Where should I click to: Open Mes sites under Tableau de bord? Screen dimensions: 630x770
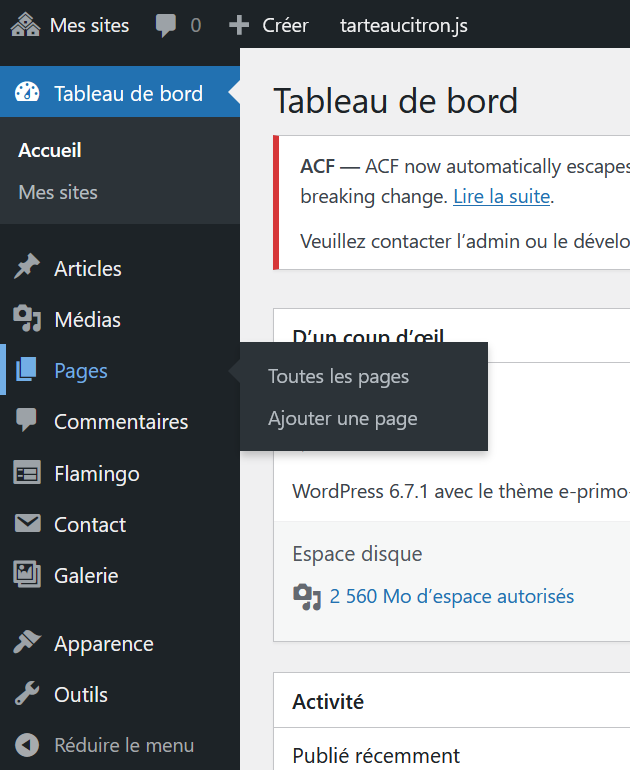point(58,192)
